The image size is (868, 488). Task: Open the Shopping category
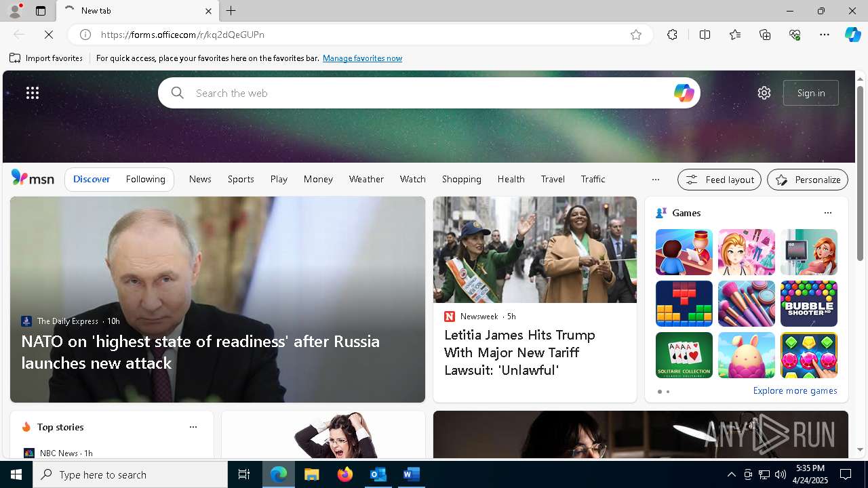[462, 179]
